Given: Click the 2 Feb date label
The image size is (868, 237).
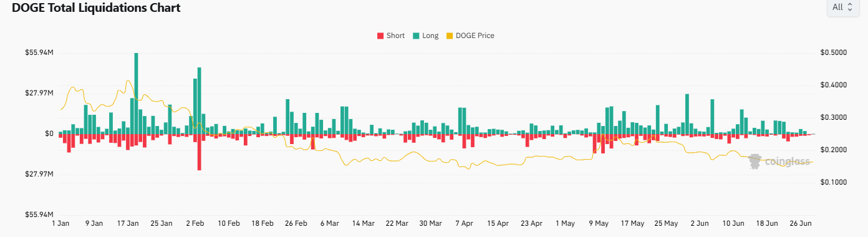Looking at the screenshot, I should coord(195,223).
